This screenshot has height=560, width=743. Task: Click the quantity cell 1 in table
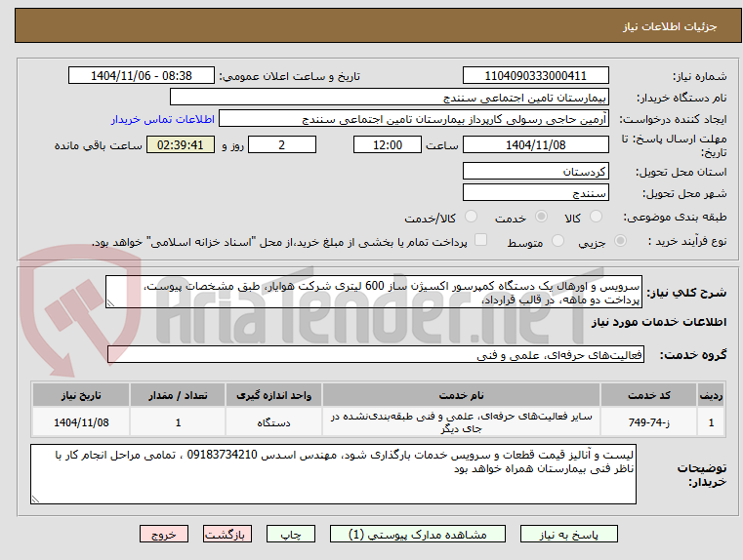click(178, 422)
